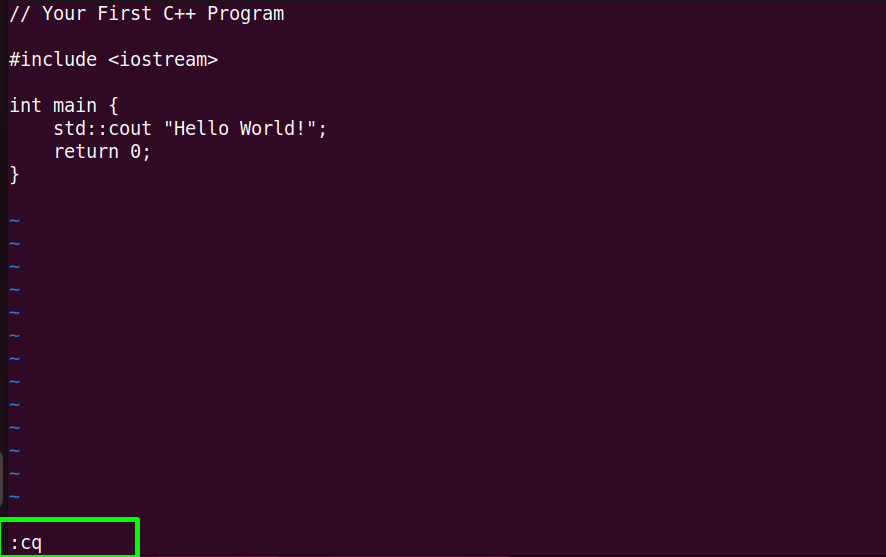
Task: Click the 'int' keyword
Action: pos(25,106)
